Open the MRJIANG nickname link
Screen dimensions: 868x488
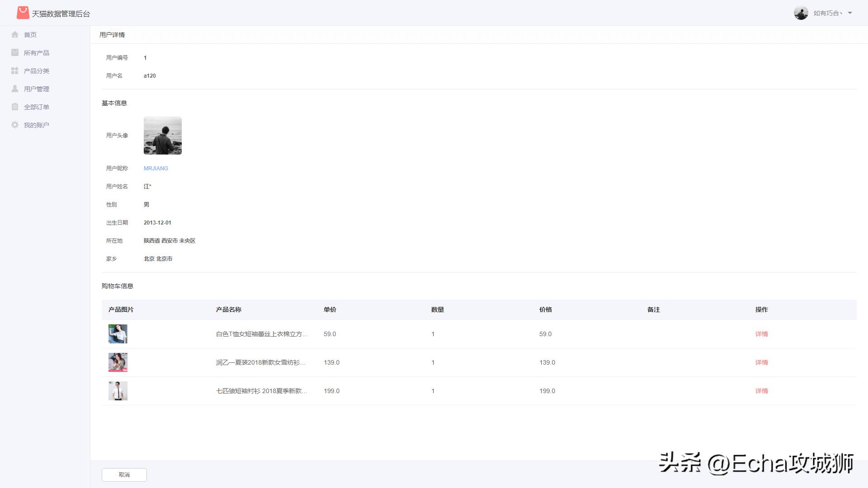(156, 168)
